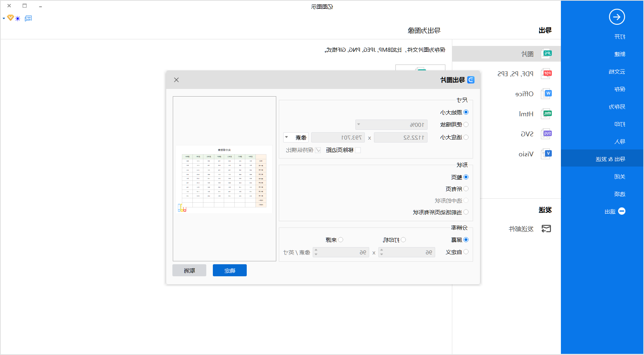This screenshot has width=644, height=355.
Task: Select 整页 shape option
Action: pos(466,177)
